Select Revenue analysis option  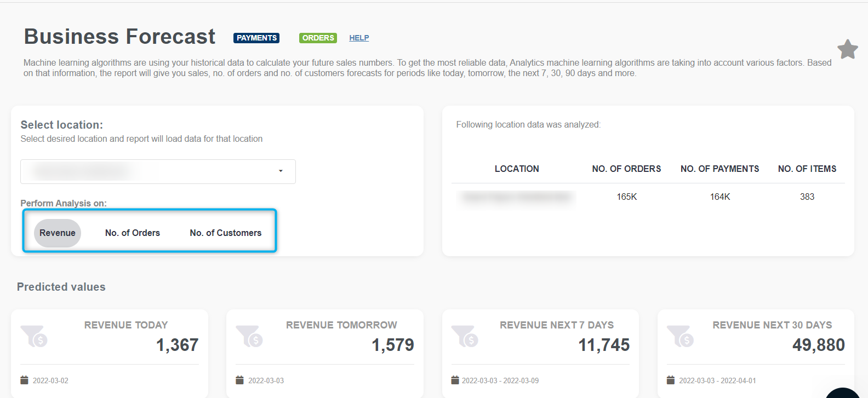pyautogui.click(x=58, y=233)
